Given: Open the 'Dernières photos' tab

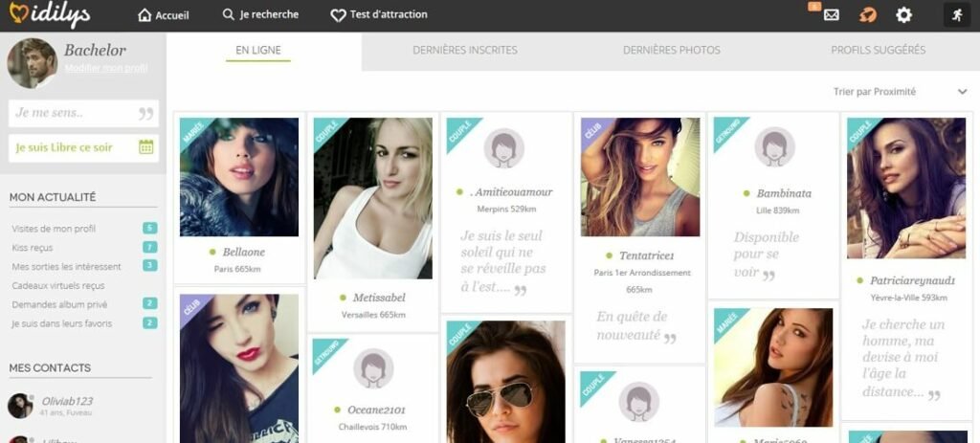Looking at the screenshot, I should (671, 50).
